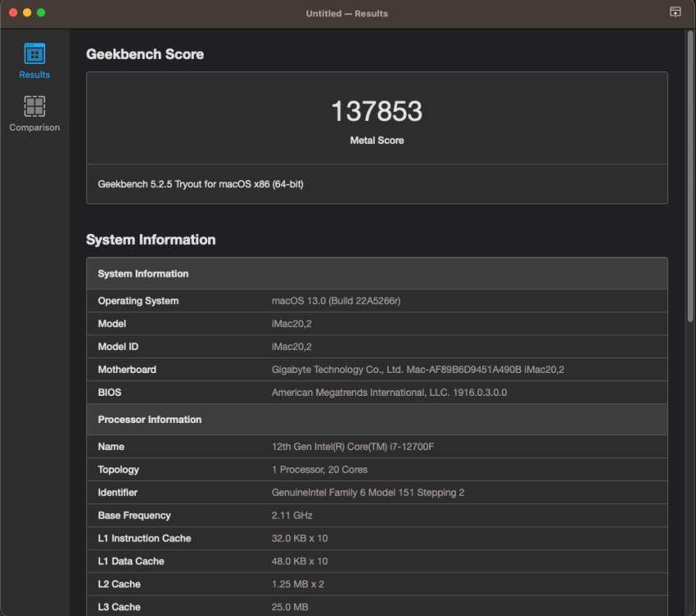This screenshot has height=616, width=696.
Task: Click the Motherboard row label
Action: point(127,370)
